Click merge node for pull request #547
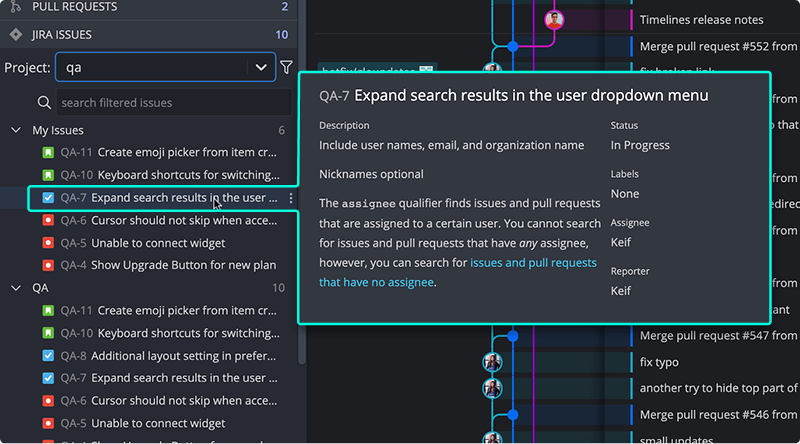The width and height of the screenshot is (800, 444). 513,336
